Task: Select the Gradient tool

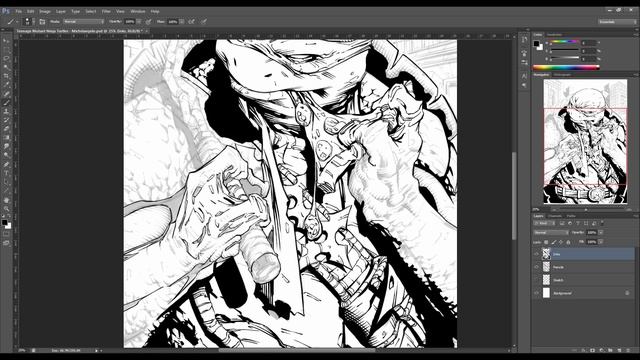Action: coord(6,138)
